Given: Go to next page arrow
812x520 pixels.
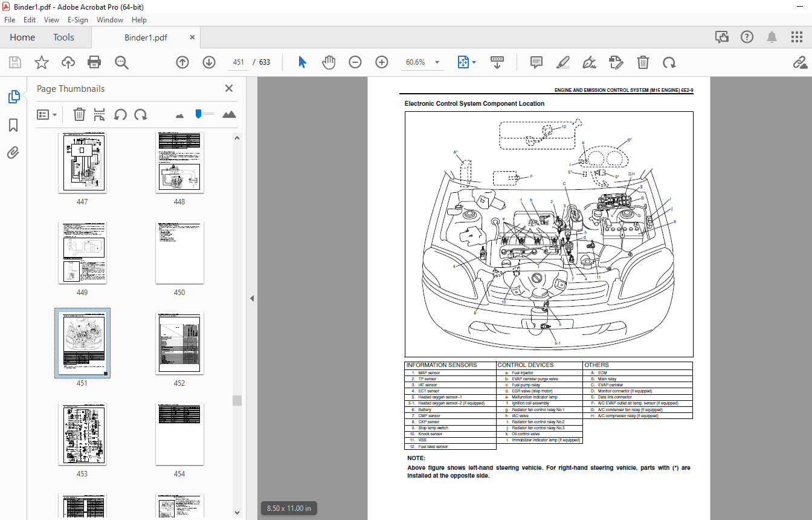Looking at the screenshot, I should [209, 62].
